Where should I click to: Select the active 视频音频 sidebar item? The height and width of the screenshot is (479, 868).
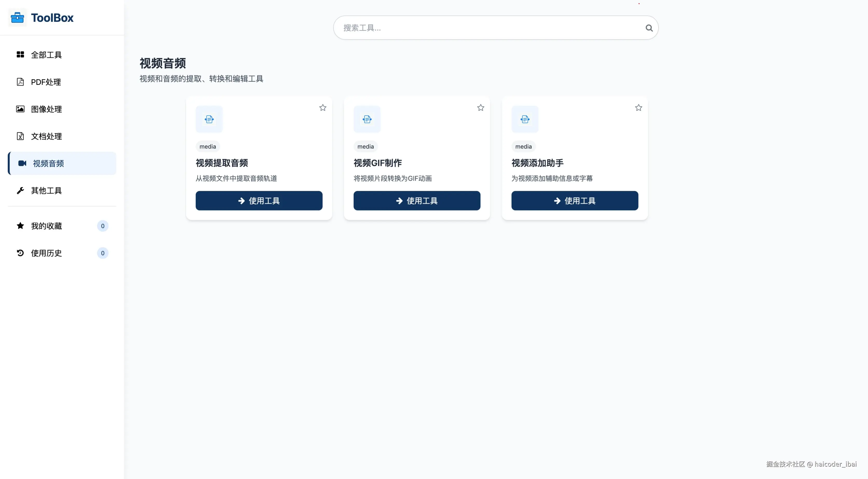pyautogui.click(x=48, y=163)
